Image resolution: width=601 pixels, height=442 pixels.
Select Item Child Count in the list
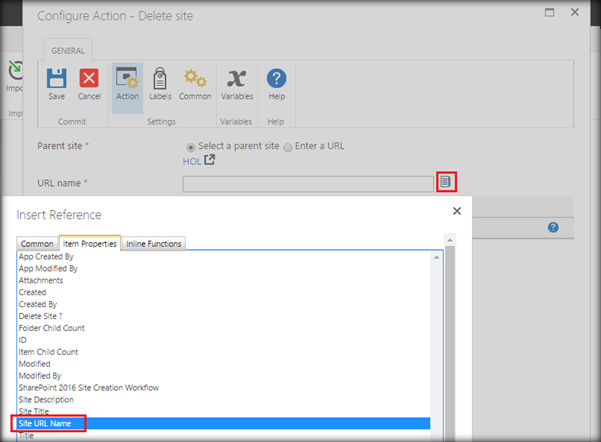pyautogui.click(x=224, y=352)
